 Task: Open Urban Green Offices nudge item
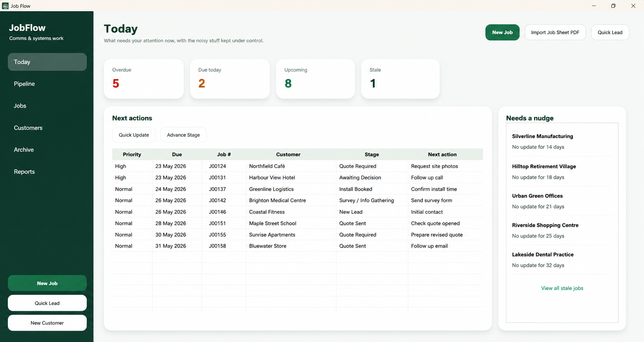tap(562, 201)
